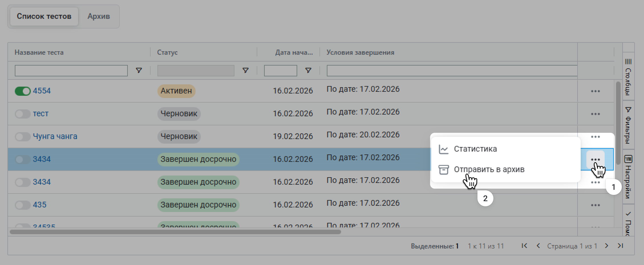Image resolution: width=644 pixels, height=265 pixels.
Task: Select Отправить в архив menu item
Action: pyautogui.click(x=489, y=170)
